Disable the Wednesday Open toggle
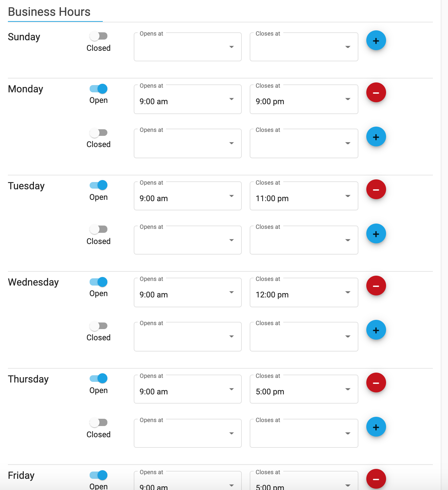 (x=98, y=282)
